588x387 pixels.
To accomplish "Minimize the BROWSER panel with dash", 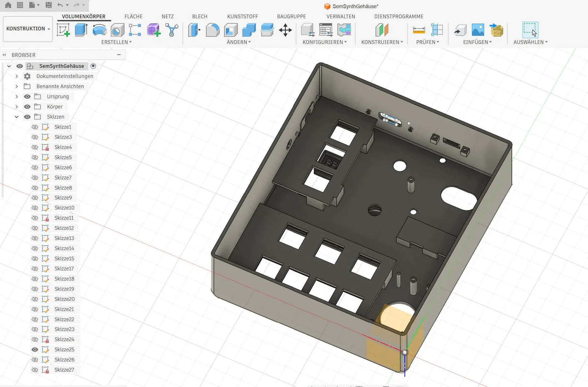I will click(119, 55).
